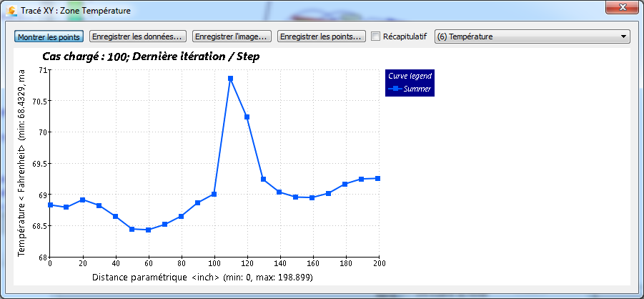Click the 70.5 y-axis tick label
The width and height of the screenshot is (644, 299).
(39, 101)
